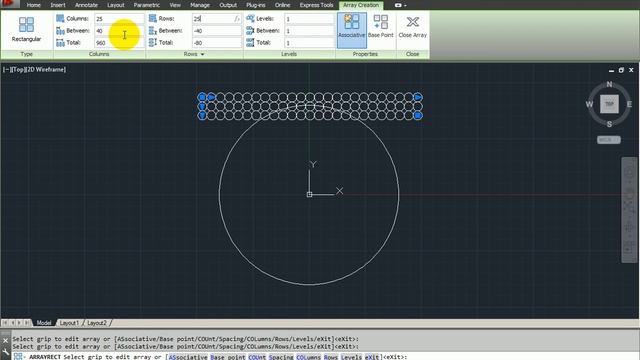Click the S compass direction on ViewCube
This screenshot has height=360, width=640.
tap(609, 124)
